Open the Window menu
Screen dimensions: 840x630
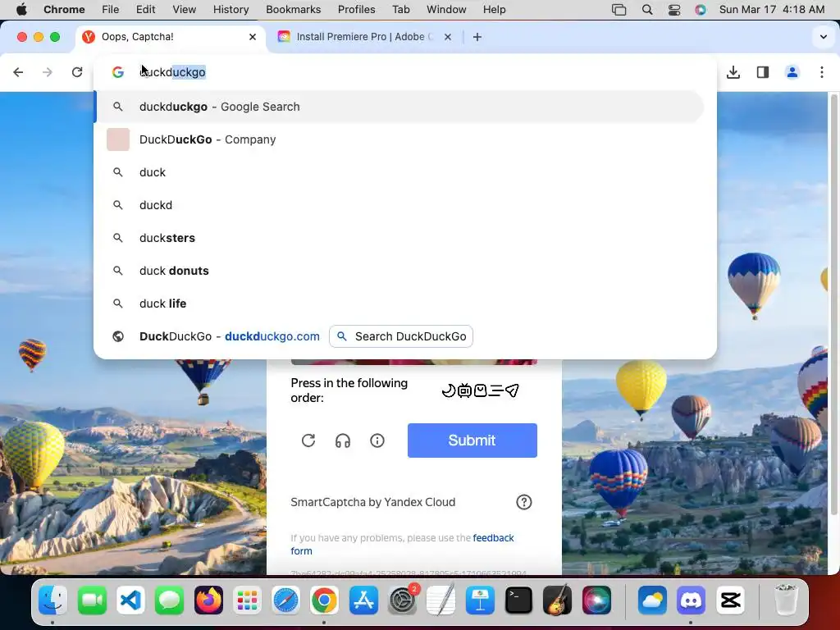tap(446, 10)
